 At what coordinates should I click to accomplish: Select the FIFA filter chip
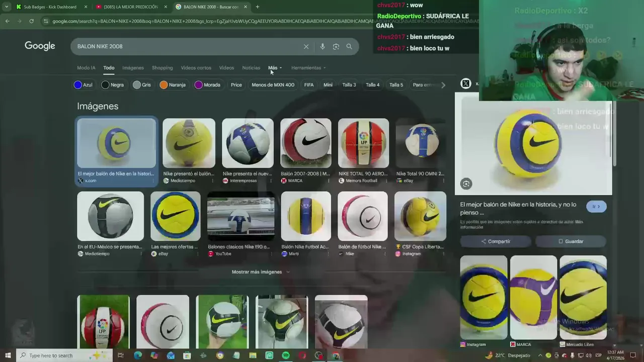(309, 85)
